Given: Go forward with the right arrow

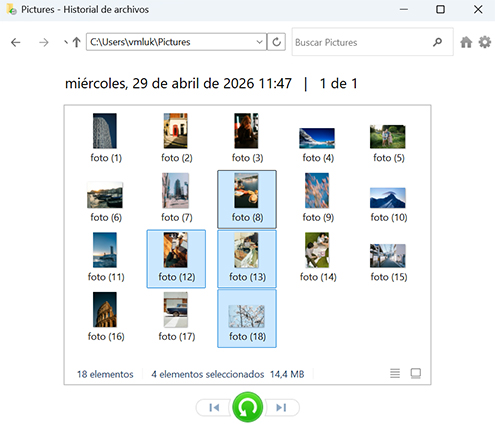Looking at the screenshot, I should click(x=44, y=42).
